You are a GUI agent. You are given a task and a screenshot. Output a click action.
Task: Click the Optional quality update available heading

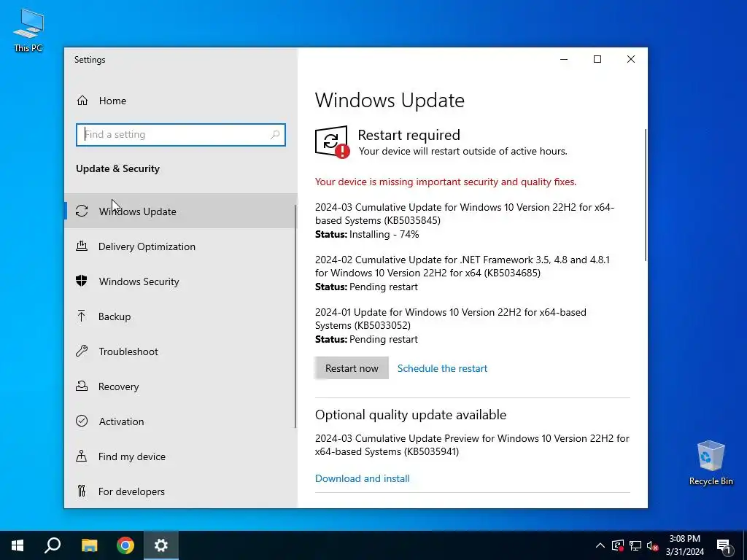tap(411, 414)
